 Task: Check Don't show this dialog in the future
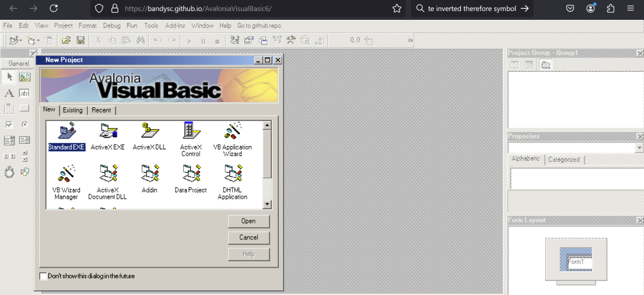click(x=43, y=276)
